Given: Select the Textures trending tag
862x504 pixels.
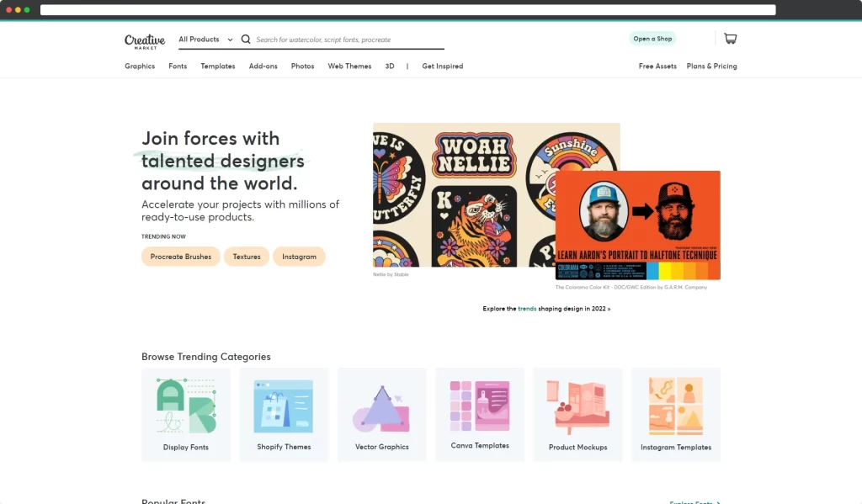Looking at the screenshot, I should (x=247, y=257).
